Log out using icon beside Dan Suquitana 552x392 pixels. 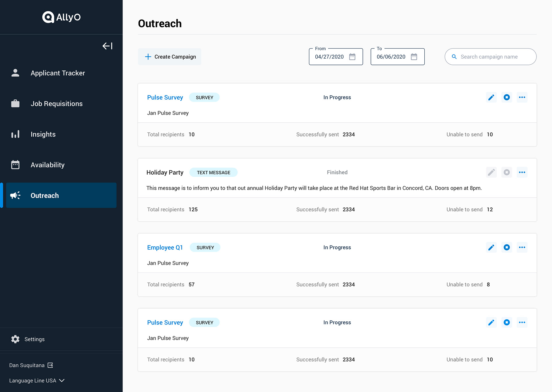[50, 365]
